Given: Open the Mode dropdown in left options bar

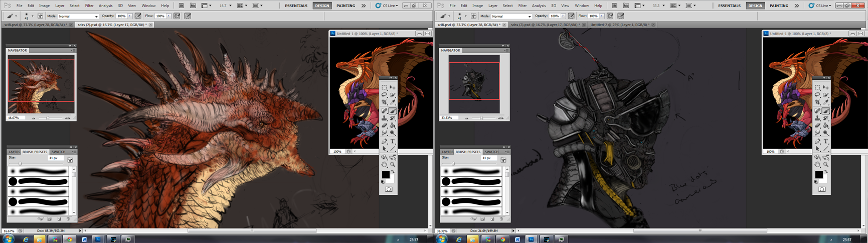Looking at the screenshot, I should 78,16.
